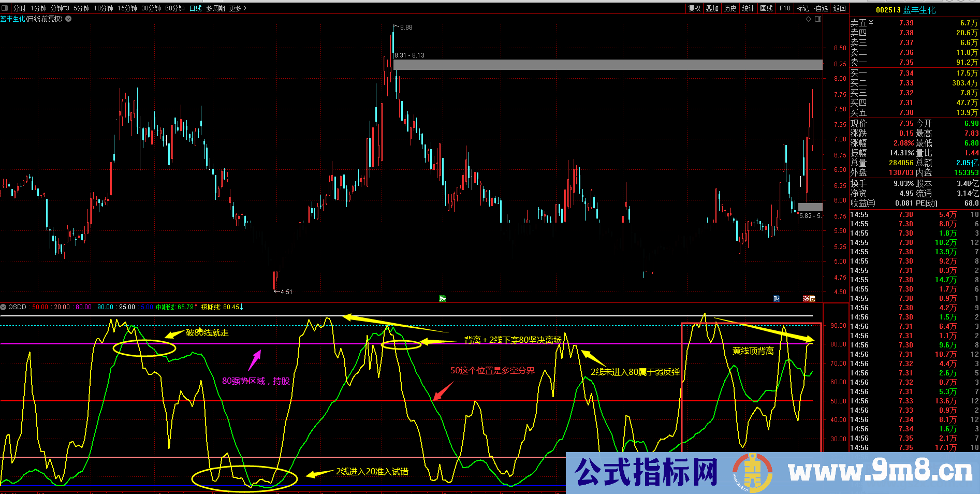Image resolution: width=980 pixels, height=494 pixels.
Task: Select the marker tool (标记)
Action: [x=803, y=8]
